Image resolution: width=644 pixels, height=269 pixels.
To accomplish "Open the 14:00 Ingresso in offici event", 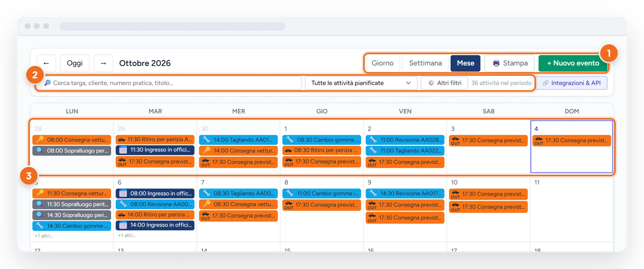I will coord(155,225).
